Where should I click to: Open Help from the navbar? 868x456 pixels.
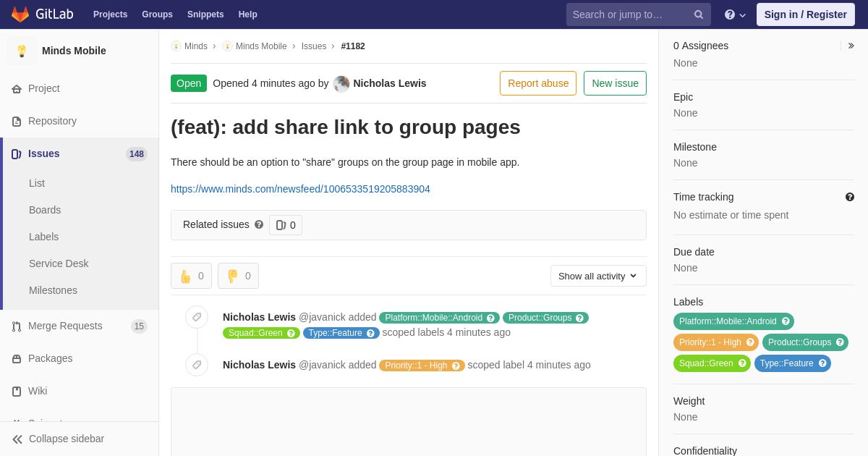pos(248,14)
